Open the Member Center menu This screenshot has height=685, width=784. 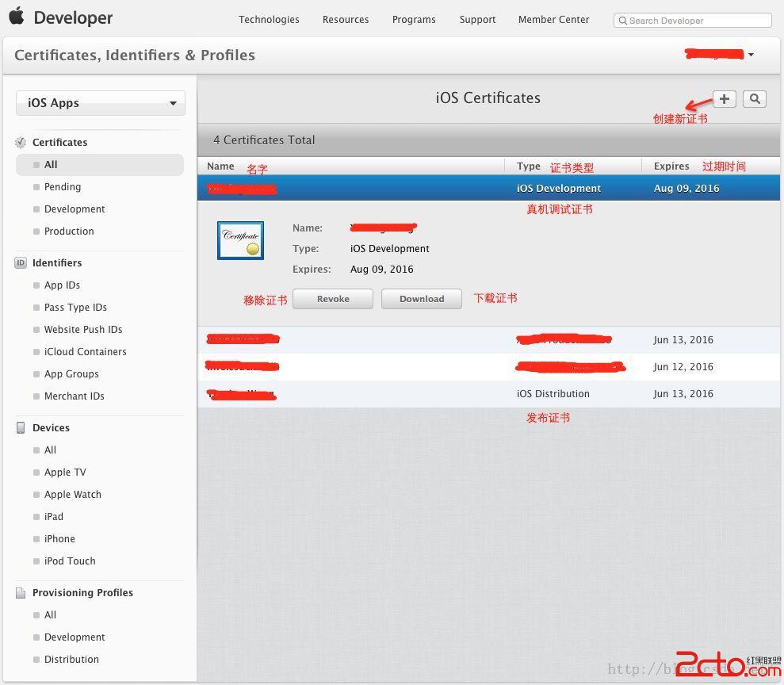553,20
